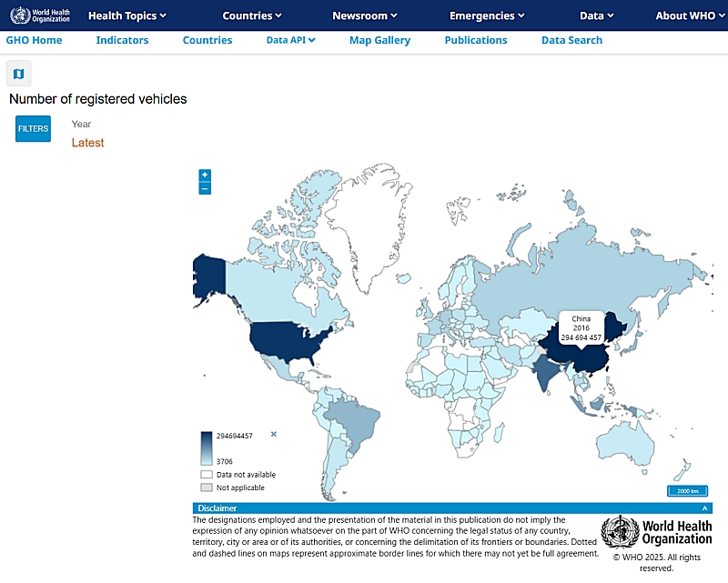
Task: Click the WHO logo in the footer
Action: click(x=657, y=531)
